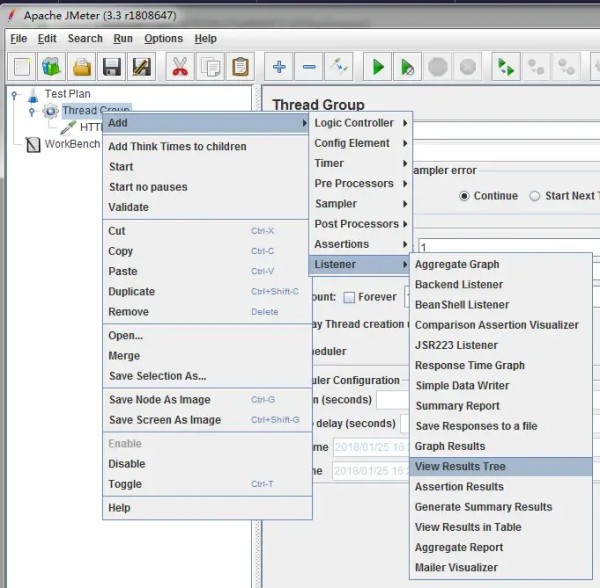Click the Open file folder icon
The width and height of the screenshot is (600, 588).
click(x=82, y=67)
